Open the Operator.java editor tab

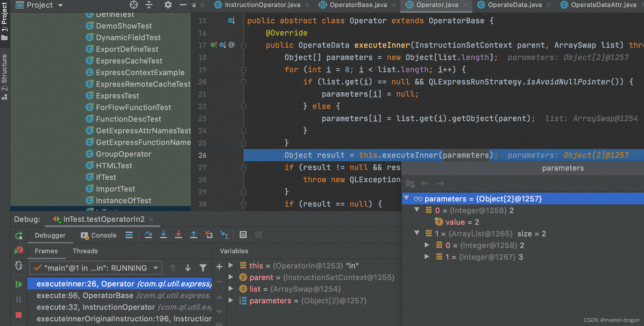click(436, 5)
